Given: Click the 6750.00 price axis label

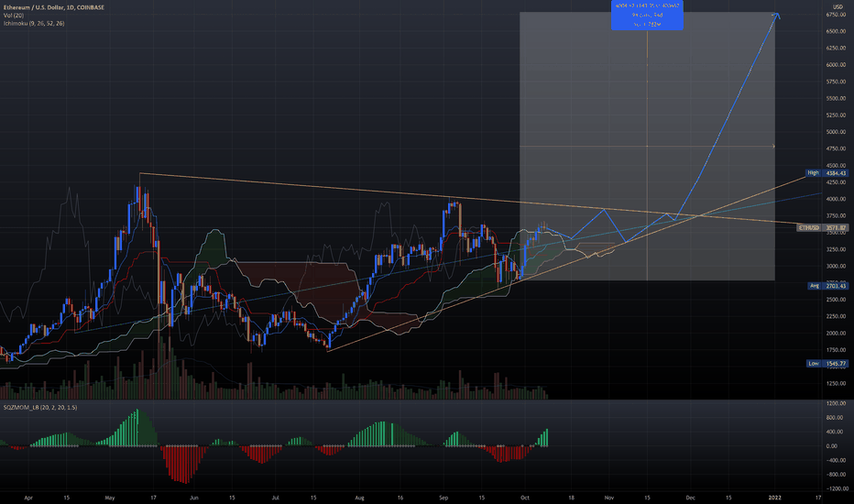Looking at the screenshot, I should tap(836, 15).
